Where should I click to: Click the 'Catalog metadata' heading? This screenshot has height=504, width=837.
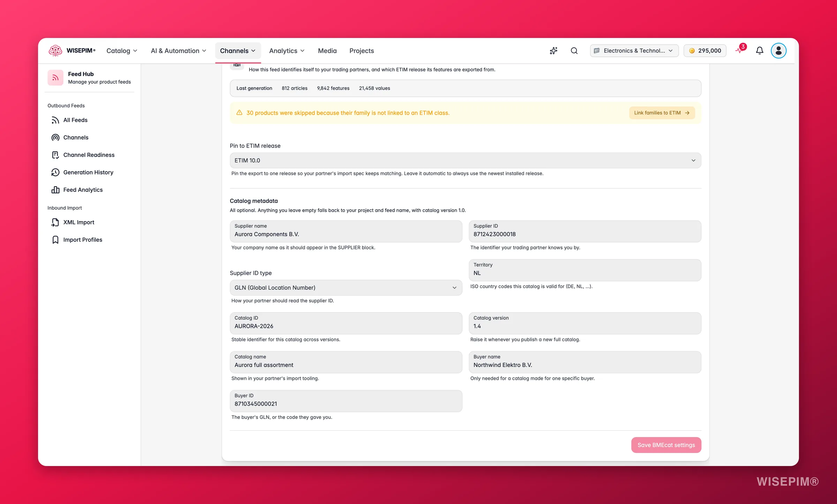click(x=254, y=201)
